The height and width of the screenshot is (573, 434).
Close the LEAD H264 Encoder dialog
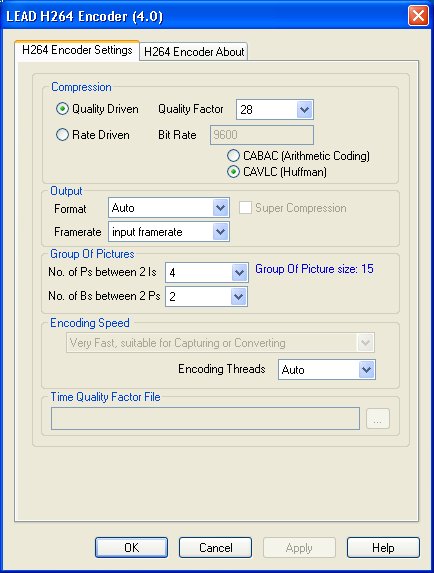click(418, 16)
